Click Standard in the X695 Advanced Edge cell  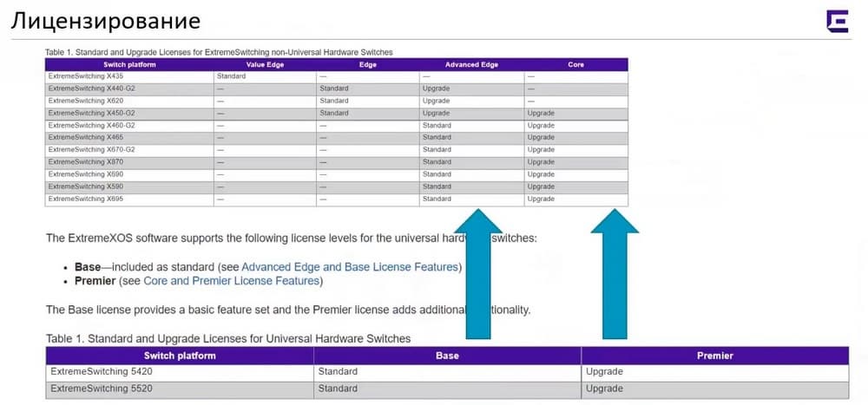click(x=437, y=199)
